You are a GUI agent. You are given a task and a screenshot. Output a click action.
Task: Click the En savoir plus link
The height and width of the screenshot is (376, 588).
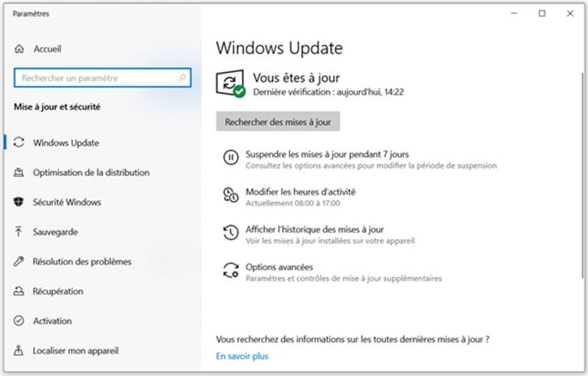(x=243, y=355)
